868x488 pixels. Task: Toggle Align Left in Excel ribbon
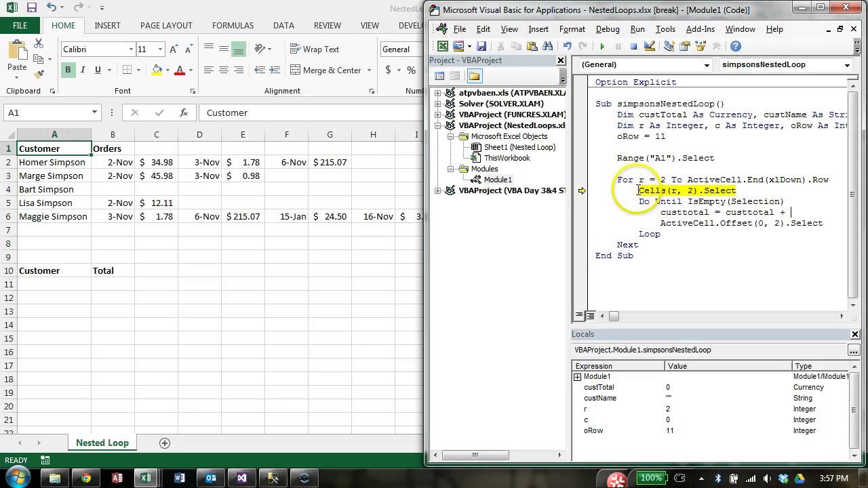208,70
